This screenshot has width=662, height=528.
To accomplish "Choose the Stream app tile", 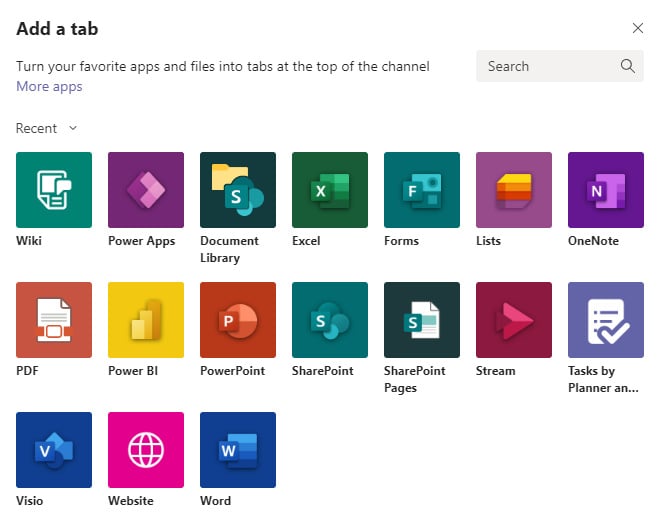I will [x=514, y=320].
